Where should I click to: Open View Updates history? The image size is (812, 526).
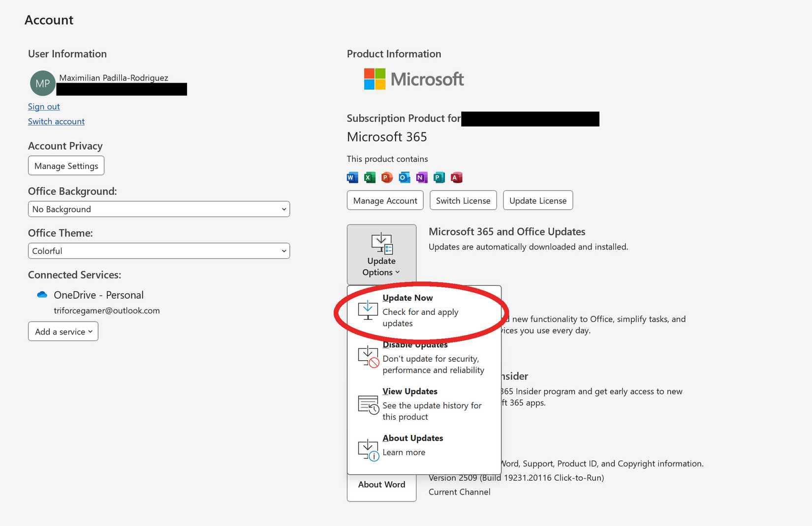pyautogui.click(x=421, y=403)
